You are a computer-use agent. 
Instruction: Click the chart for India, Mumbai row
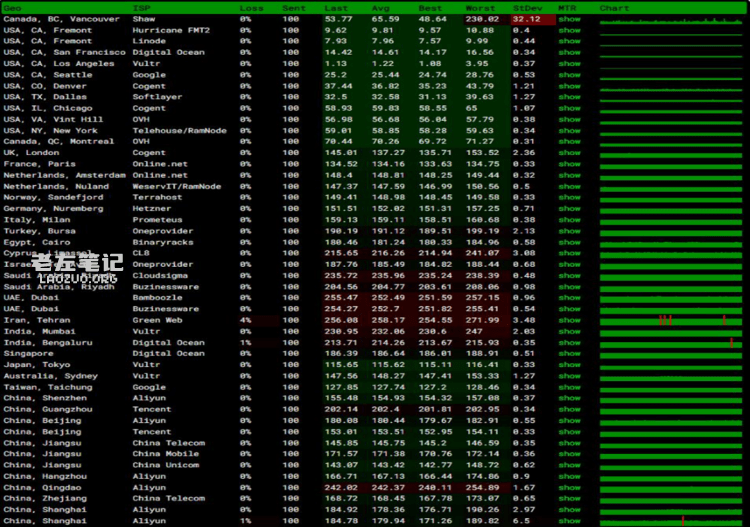coord(670,331)
